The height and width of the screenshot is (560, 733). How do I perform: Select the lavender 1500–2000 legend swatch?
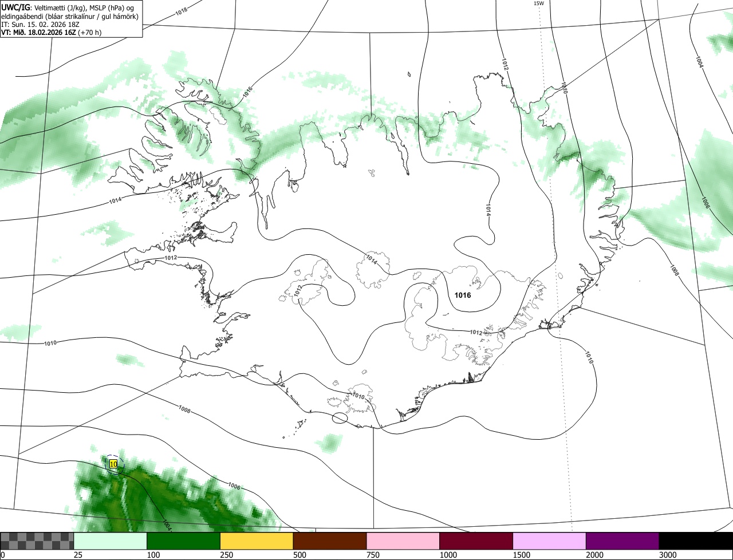(550, 541)
